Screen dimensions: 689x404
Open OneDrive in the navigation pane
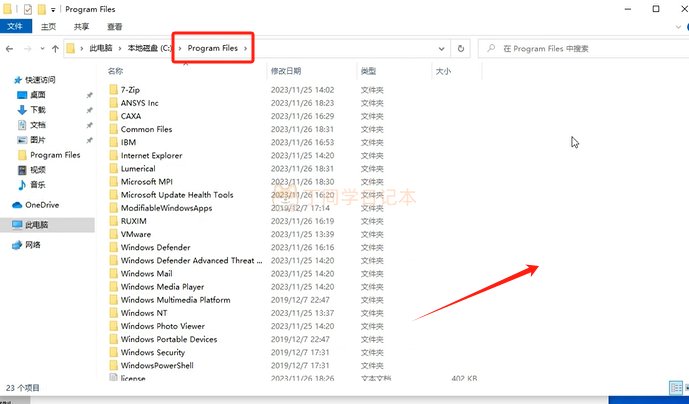point(17,205)
